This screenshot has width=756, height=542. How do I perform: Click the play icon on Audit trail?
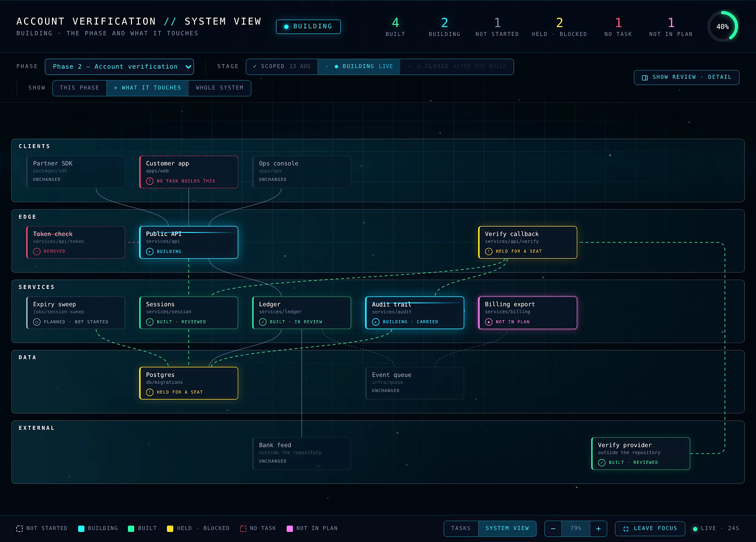(x=376, y=322)
